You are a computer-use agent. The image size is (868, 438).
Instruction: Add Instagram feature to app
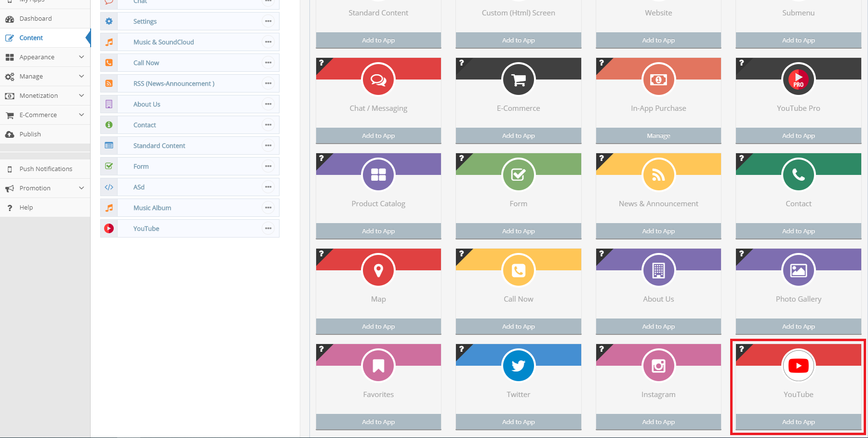tap(658, 422)
